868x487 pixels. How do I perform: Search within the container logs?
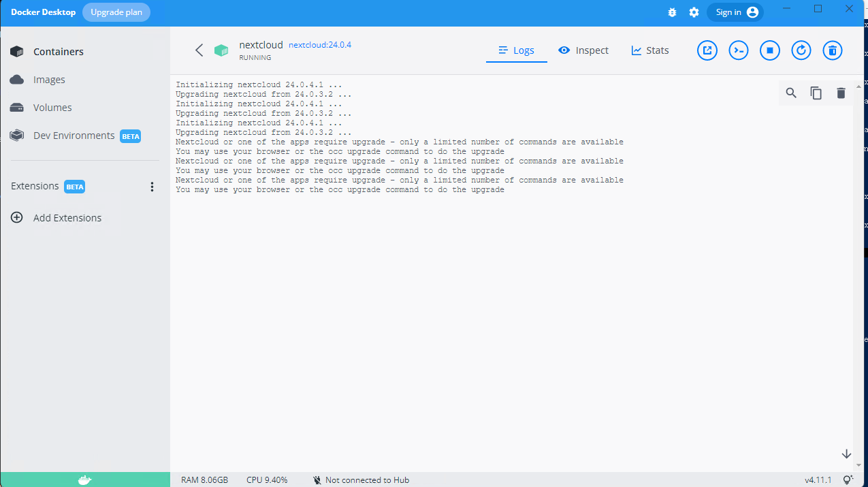click(790, 93)
